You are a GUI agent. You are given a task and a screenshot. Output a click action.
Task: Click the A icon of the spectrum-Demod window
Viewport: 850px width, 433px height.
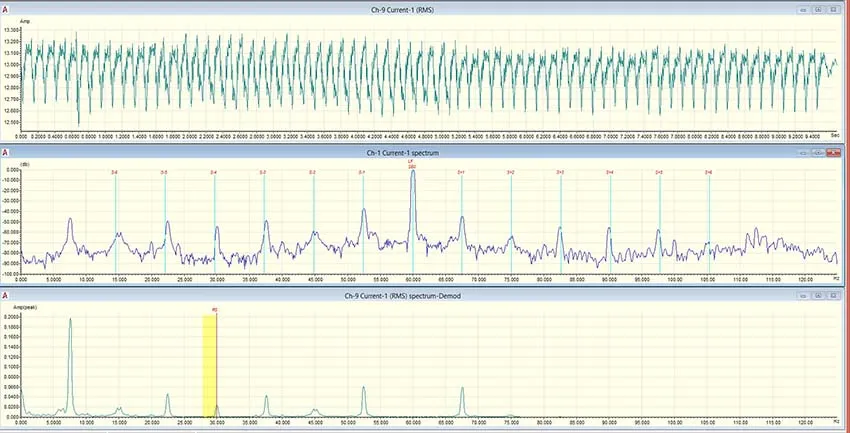(5, 296)
